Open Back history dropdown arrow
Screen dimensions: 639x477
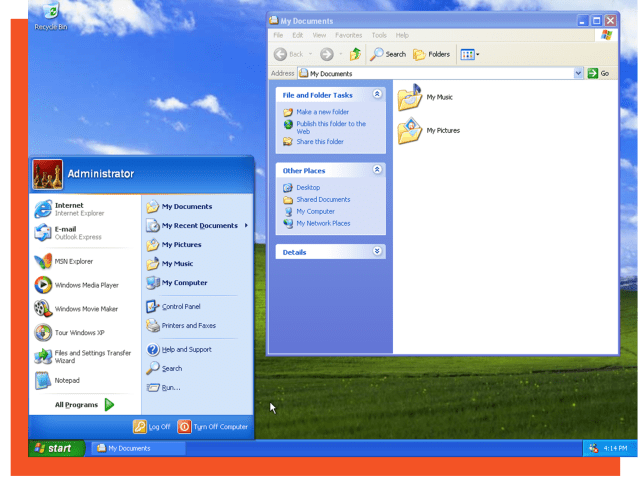311,54
